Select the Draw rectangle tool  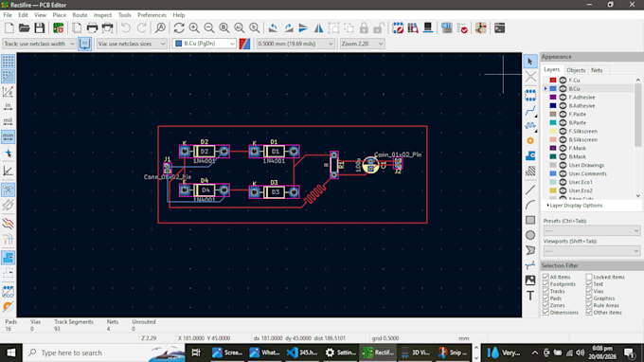click(530, 220)
